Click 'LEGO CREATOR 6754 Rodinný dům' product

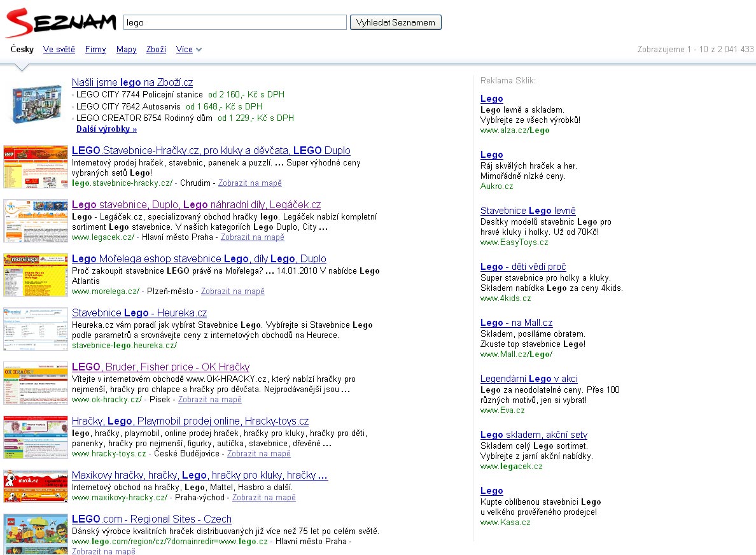[144, 118]
